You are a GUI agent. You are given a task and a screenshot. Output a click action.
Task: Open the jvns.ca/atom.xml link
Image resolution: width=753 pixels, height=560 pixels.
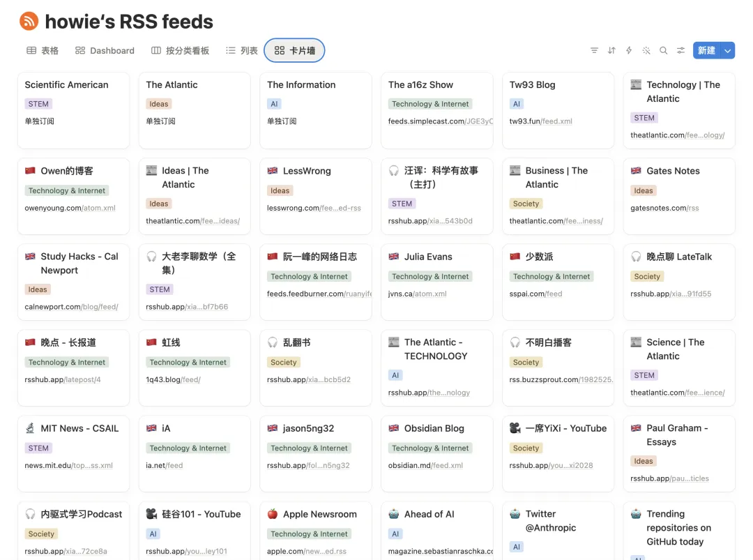(x=418, y=294)
